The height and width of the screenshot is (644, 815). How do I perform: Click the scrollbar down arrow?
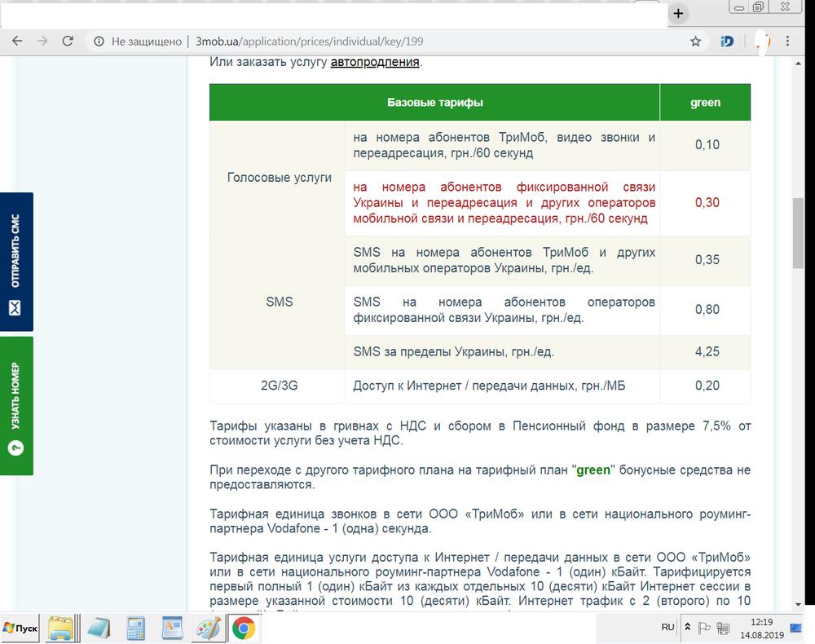coord(798,605)
